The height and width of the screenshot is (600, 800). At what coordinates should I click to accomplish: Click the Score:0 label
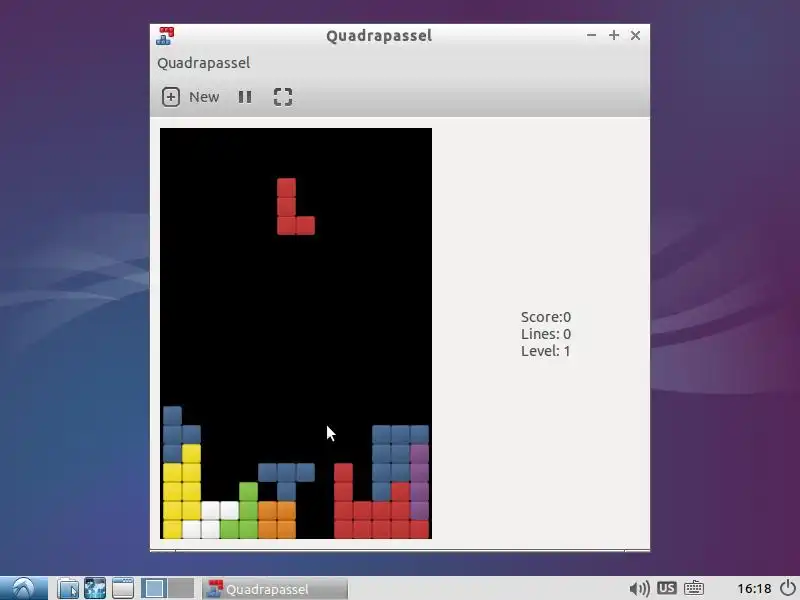[546, 317]
